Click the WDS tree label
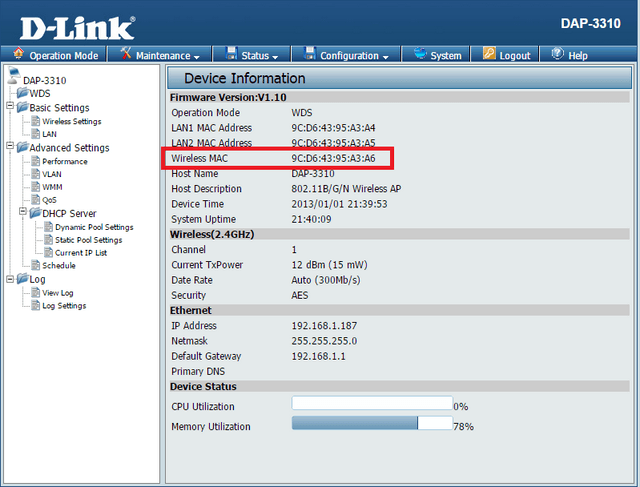The image size is (640, 487). (40, 93)
